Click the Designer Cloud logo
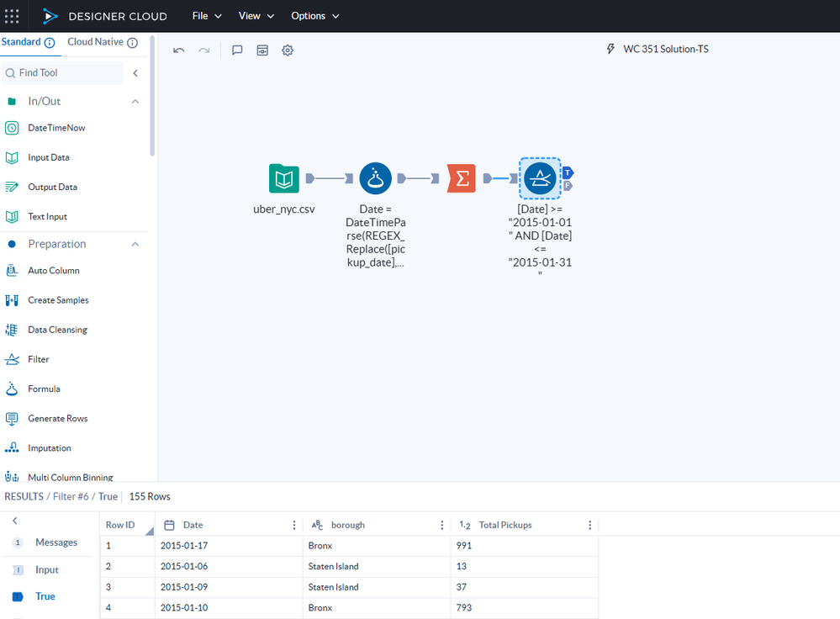The image size is (840, 619). [50, 16]
